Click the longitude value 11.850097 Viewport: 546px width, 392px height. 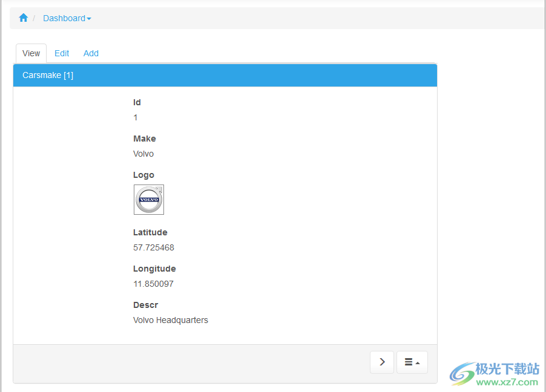pyautogui.click(x=153, y=284)
